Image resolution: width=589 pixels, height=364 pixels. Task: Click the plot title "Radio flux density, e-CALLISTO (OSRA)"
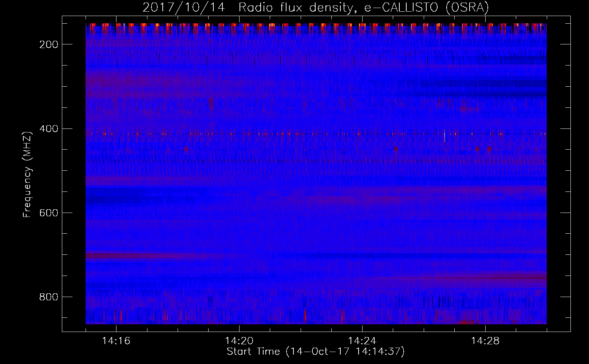point(364,8)
